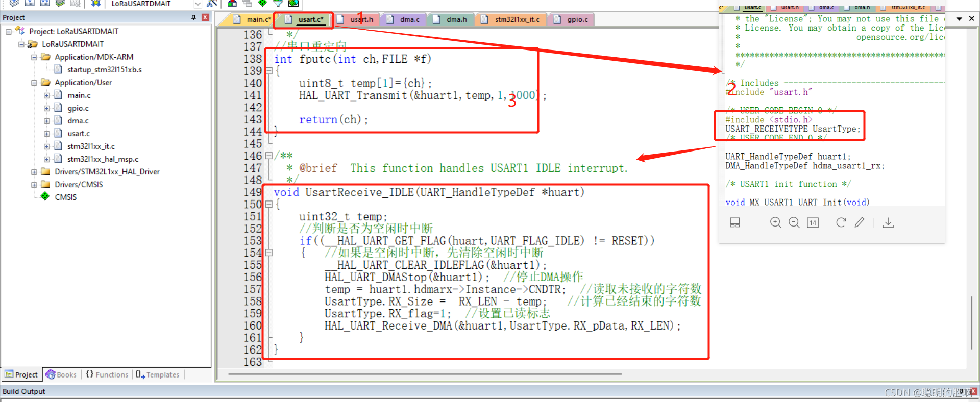Screen dimensions: 980x402
Task: Show the thumbnail gallery icon in viewer
Action: point(735,222)
